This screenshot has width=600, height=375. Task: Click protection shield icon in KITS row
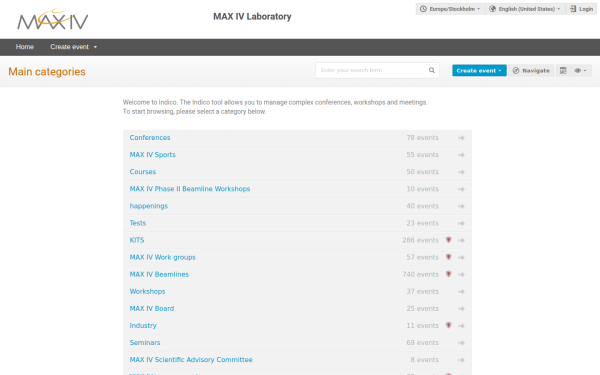point(448,240)
